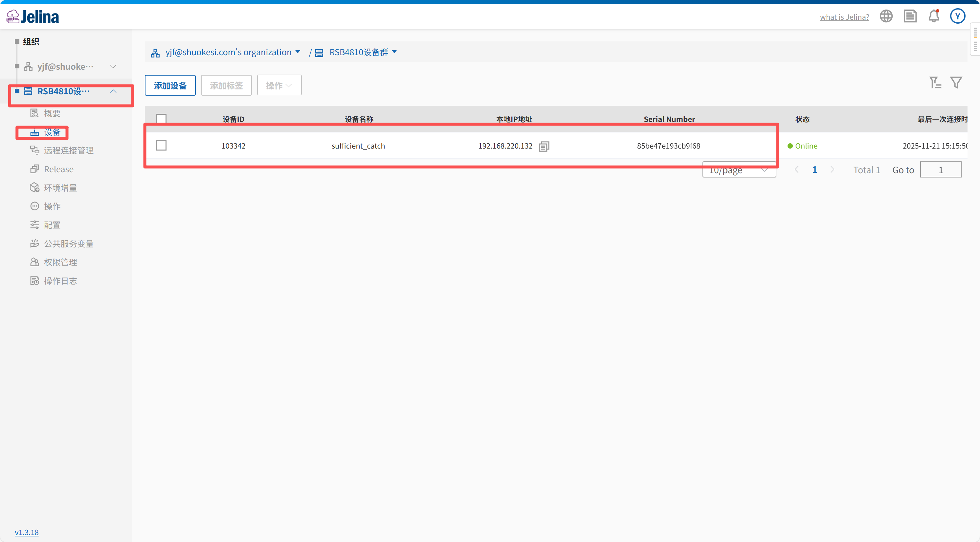Click the Jelina logo
This screenshot has height=542, width=980.
tap(33, 17)
